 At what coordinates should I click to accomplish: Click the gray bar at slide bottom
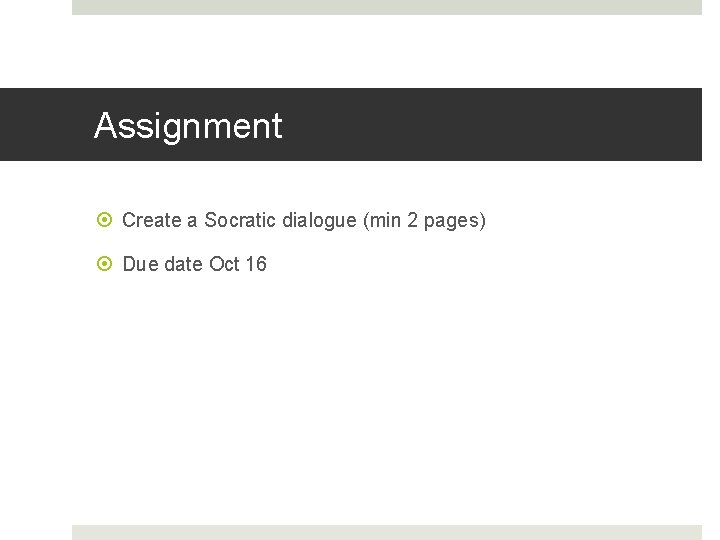386,532
